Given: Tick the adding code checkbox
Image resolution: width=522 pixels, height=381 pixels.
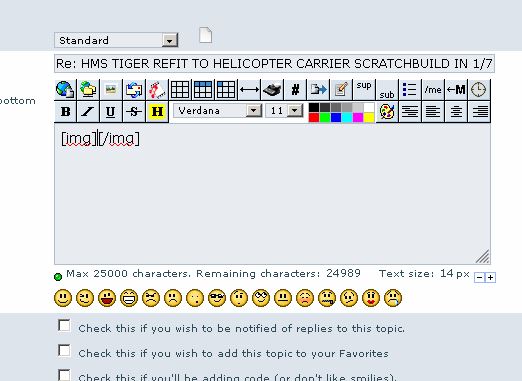Looking at the screenshot, I should [x=64, y=375].
